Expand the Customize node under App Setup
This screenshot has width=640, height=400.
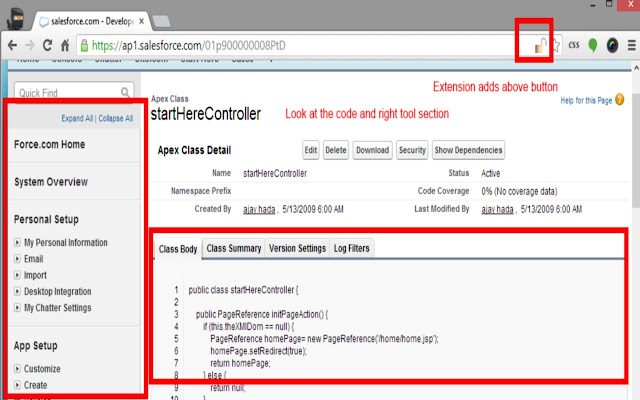(17, 369)
